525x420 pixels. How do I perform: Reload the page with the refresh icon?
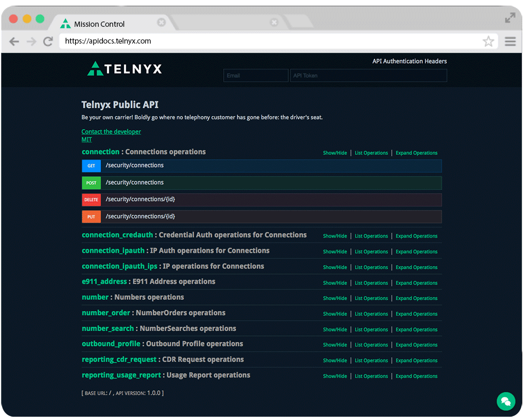click(48, 41)
